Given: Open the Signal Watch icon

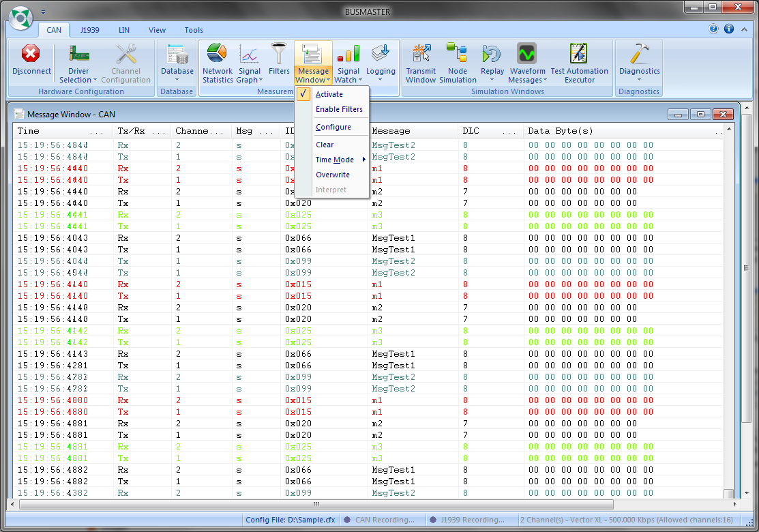Looking at the screenshot, I should (x=348, y=53).
